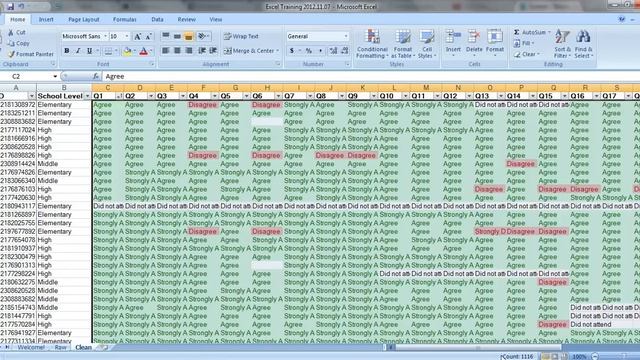Open Cell Styles gallery
The image size is (640, 360).
[x=427, y=43]
